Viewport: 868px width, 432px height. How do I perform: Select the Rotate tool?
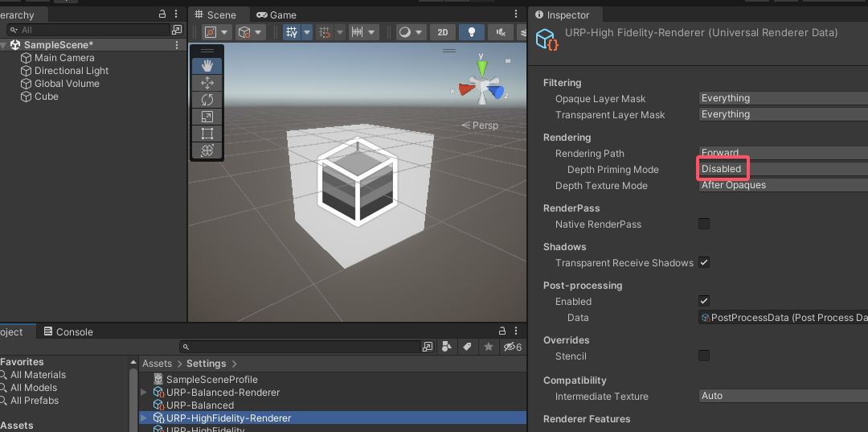(x=207, y=100)
